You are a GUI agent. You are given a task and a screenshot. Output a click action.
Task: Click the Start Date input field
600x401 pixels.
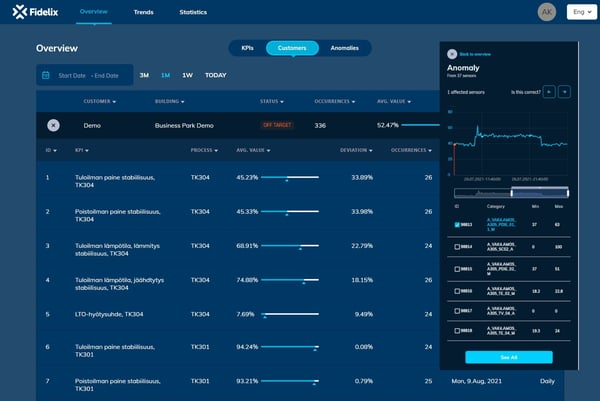pos(73,75)
